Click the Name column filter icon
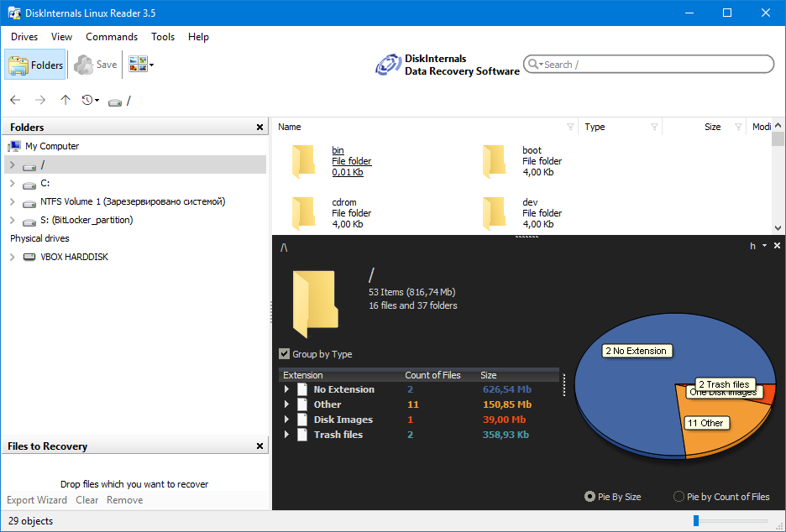The width and height of the screenshot is (786, 532). click(571, 128)
